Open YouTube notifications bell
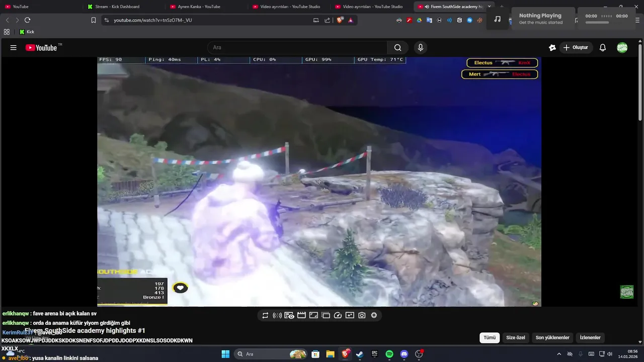Viewport: 644px width, 362px height. 603,48
